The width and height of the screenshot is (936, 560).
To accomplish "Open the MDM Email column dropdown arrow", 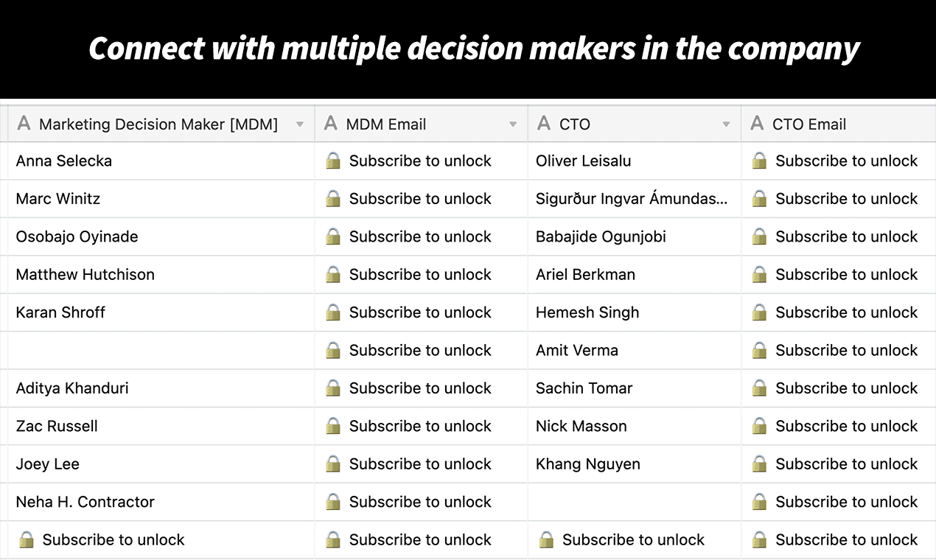I will (513, 125).
